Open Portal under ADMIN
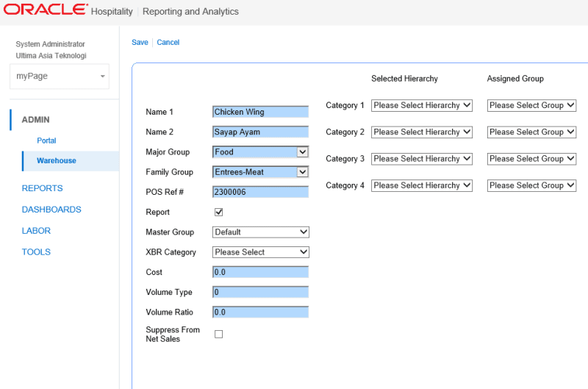588x389 pixels. tap(46, 140)
